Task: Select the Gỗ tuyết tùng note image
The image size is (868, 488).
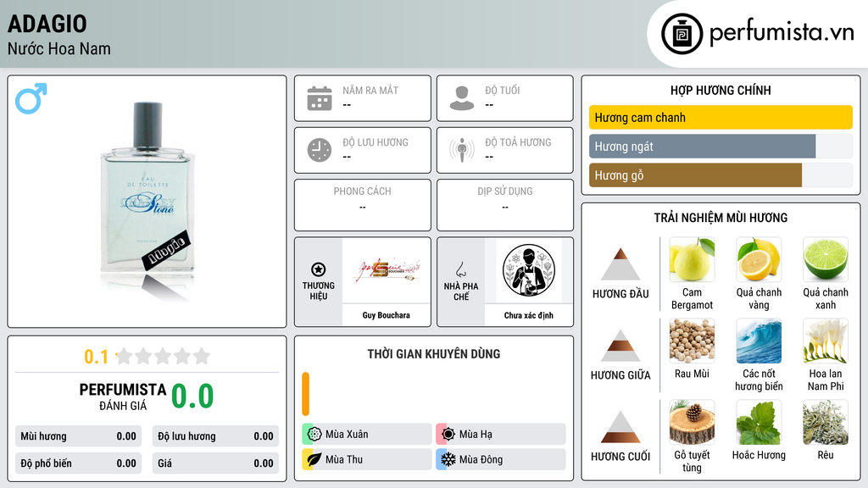Action: 692,422
